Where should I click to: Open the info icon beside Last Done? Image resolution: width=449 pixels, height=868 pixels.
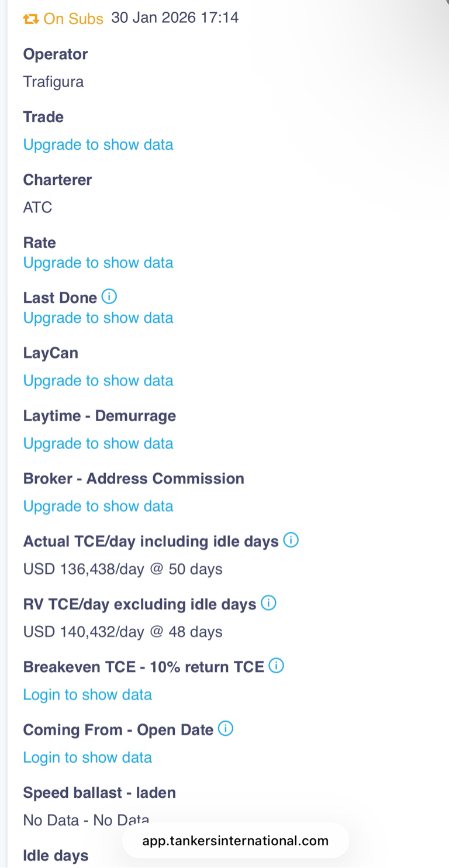point(109,297)
